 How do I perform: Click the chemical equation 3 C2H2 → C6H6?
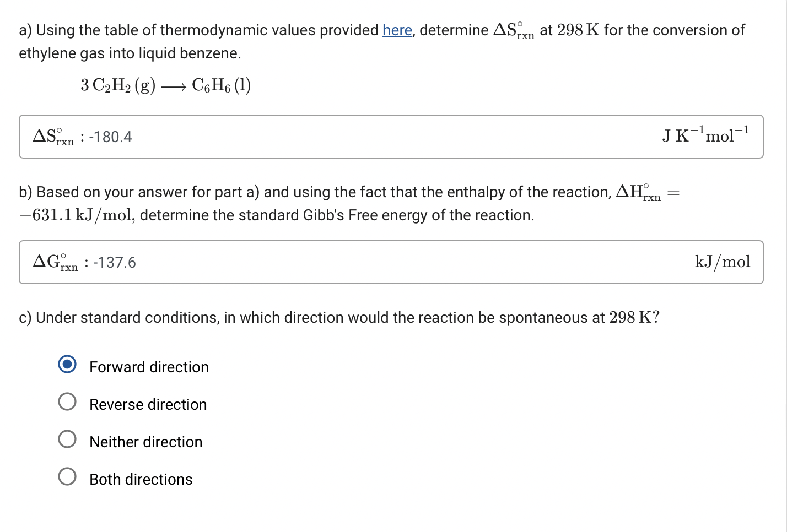[x=165, y=85]
